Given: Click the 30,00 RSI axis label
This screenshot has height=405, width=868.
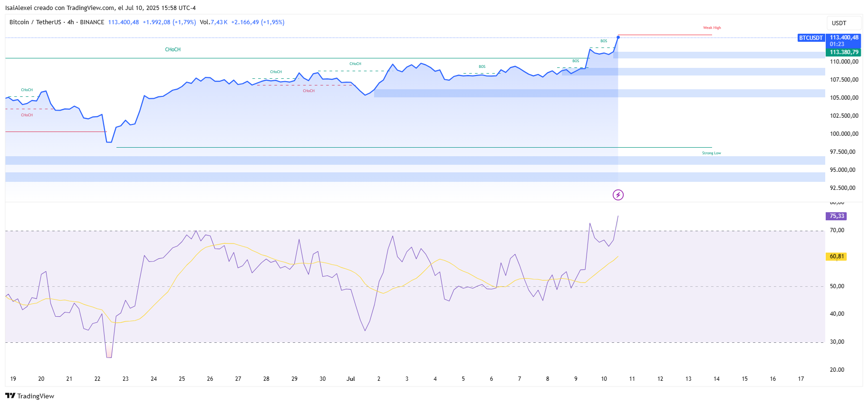Looking at the screenshot, I should tap(837, 342).
